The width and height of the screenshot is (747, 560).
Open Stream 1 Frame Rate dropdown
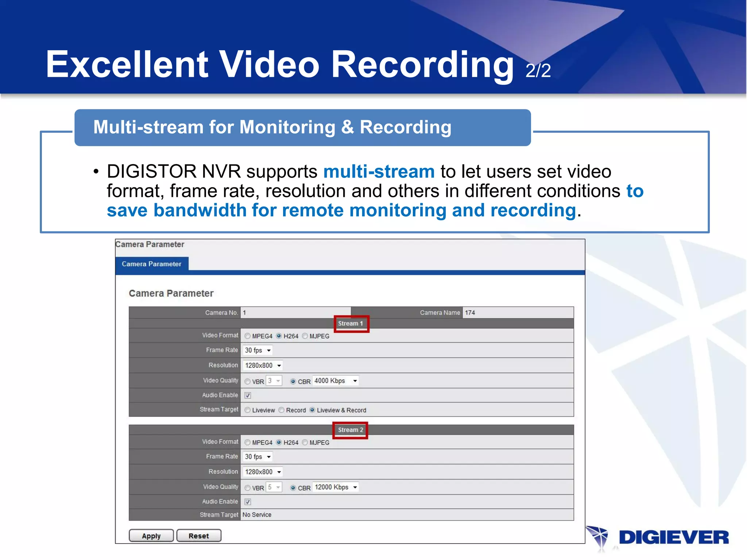pyautogui.click(x=258, y=350)
